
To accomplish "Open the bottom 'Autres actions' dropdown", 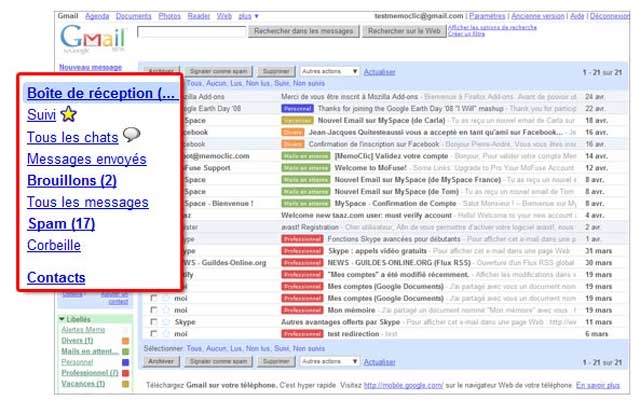I will [328, 361].
